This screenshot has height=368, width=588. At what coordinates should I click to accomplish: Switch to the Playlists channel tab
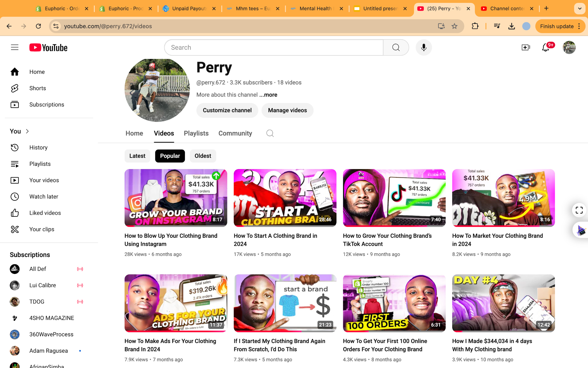196,133
